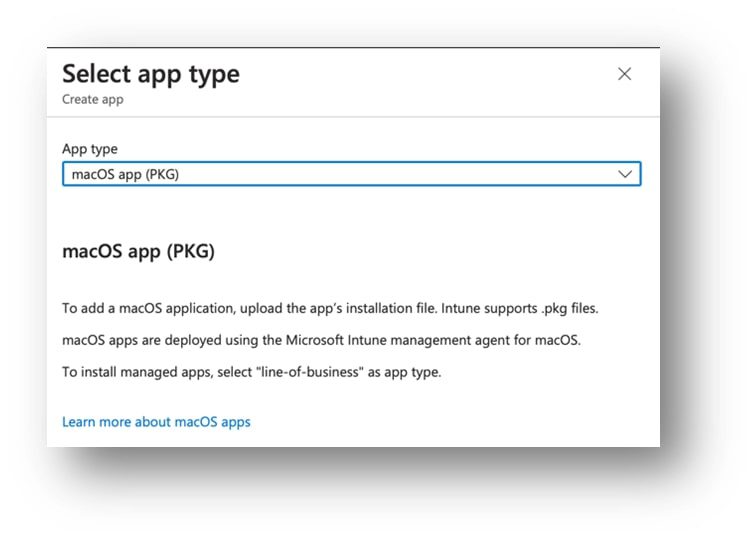Click the "App type" field label
Viewport: 755px width, 542px height.
[x=90, y=149]
